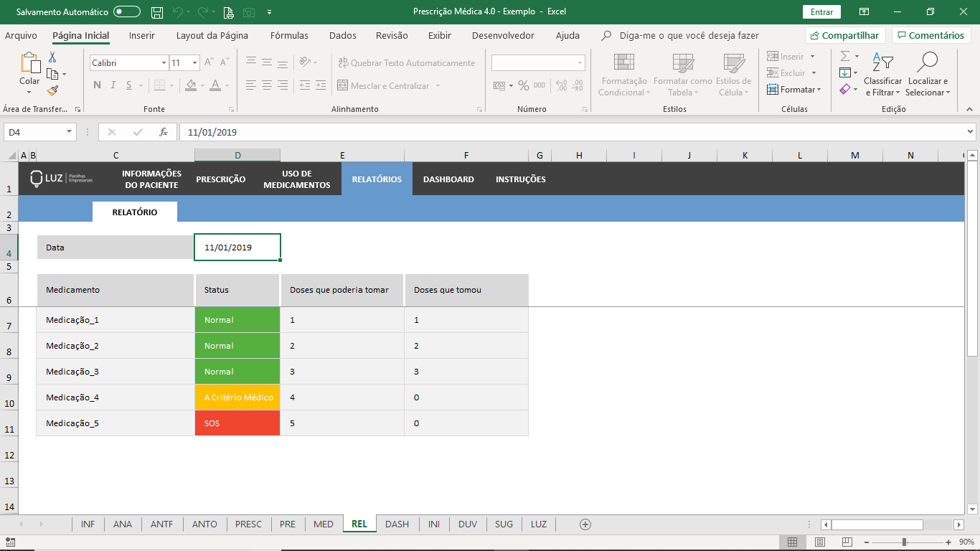Open Estilos de Célula gallery
980x551 pixels.
(733, 75)
